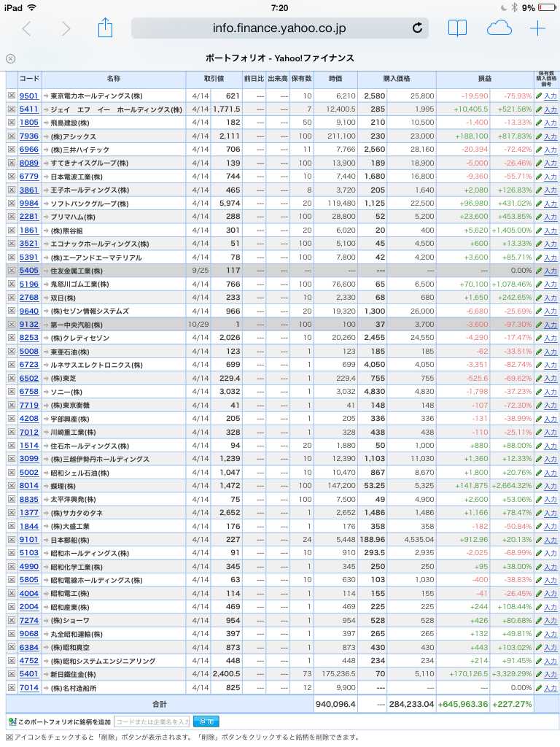Select the name 住友金属工業(株)

77,271
